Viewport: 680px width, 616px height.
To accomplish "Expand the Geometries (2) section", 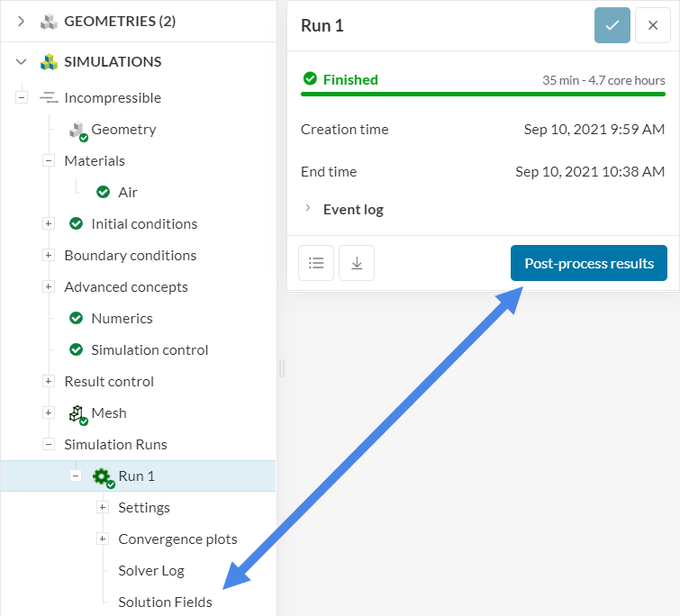I will click(x=22, y=22).
